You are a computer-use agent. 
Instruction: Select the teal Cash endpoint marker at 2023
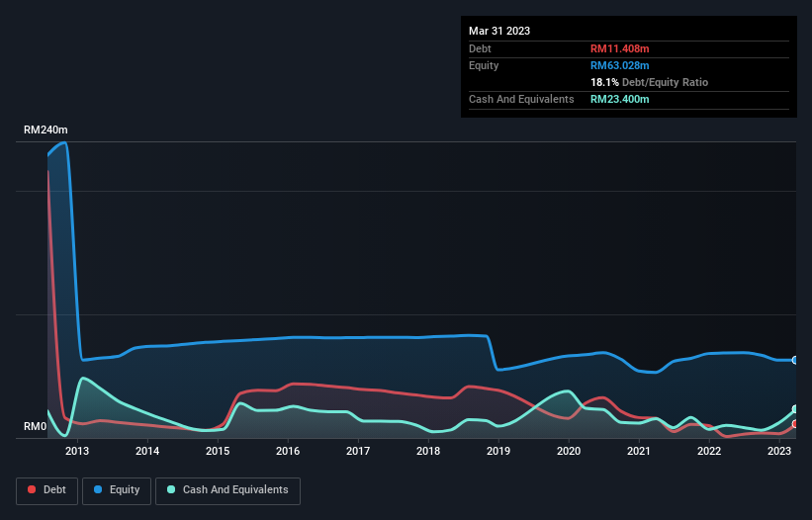795,409
